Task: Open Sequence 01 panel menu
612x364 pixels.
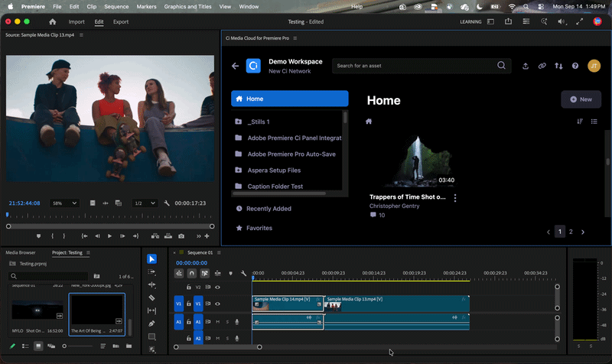Action: pyautogui.click(x=219, y=253)
